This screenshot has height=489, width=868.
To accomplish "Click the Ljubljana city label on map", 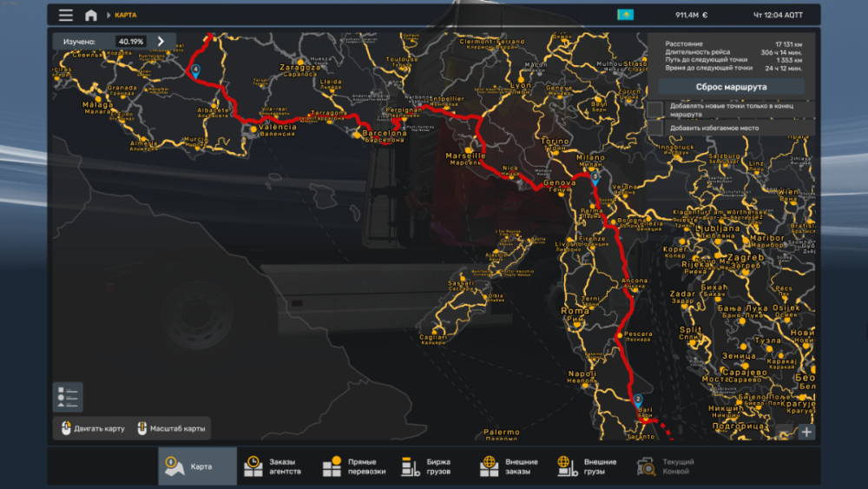I will coord(718,228).
